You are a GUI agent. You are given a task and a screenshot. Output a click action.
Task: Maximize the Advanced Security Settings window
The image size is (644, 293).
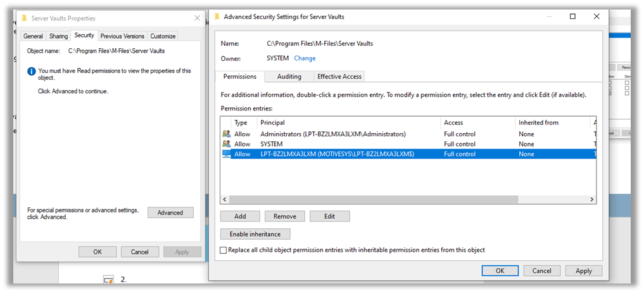[x=572, y=16]
